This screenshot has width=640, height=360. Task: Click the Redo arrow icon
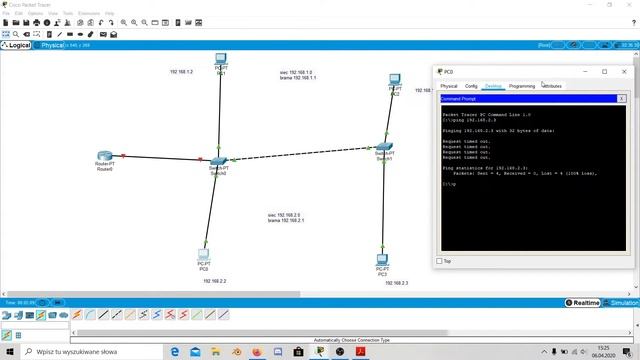[x=111, y=23]
